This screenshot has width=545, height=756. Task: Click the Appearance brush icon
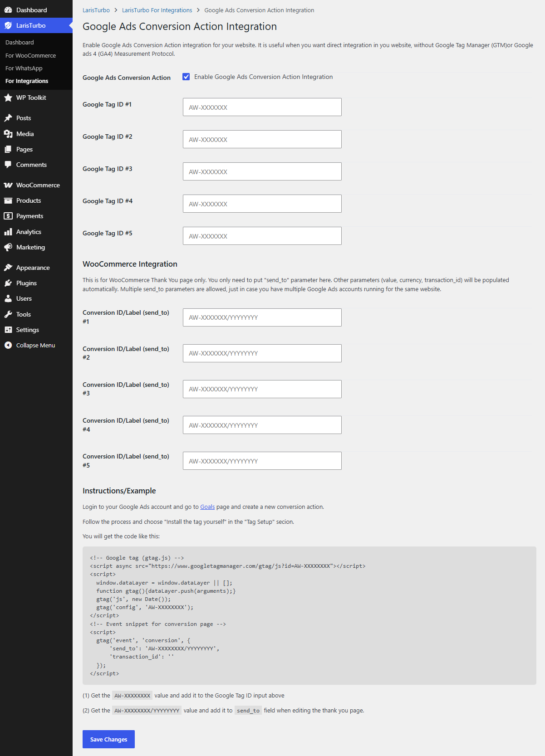pos(8,268)
